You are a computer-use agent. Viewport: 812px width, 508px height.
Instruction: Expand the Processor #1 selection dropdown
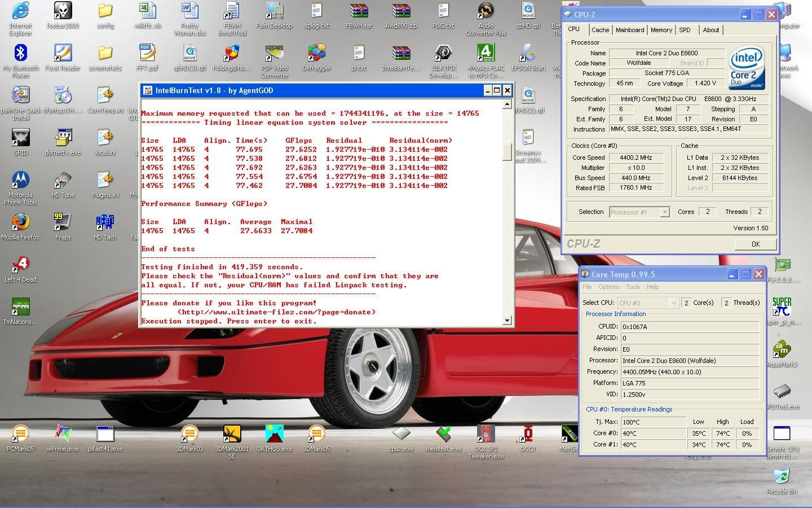click(x=664, y=212)
